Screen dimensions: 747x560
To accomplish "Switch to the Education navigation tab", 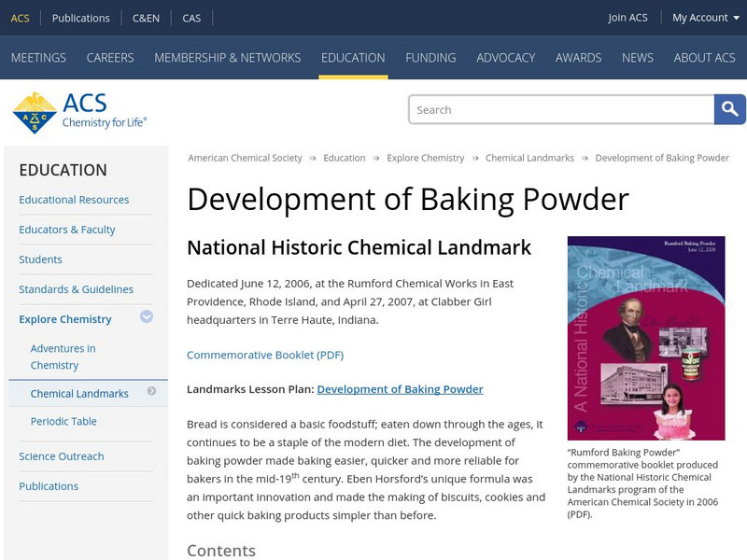I will 353,57.
